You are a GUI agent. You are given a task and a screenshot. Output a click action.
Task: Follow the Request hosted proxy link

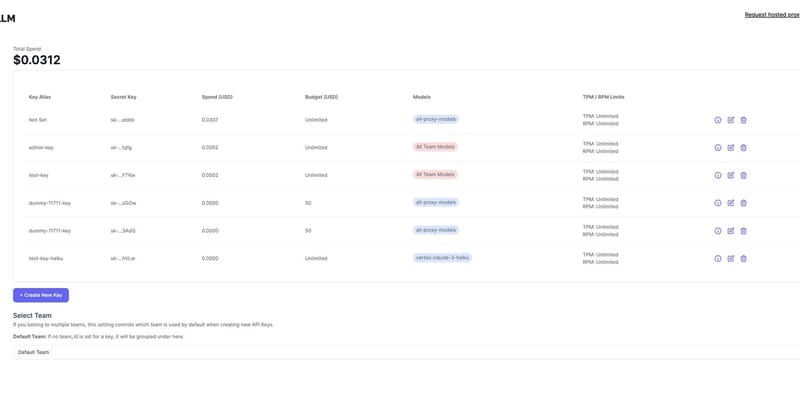point(772,15)
